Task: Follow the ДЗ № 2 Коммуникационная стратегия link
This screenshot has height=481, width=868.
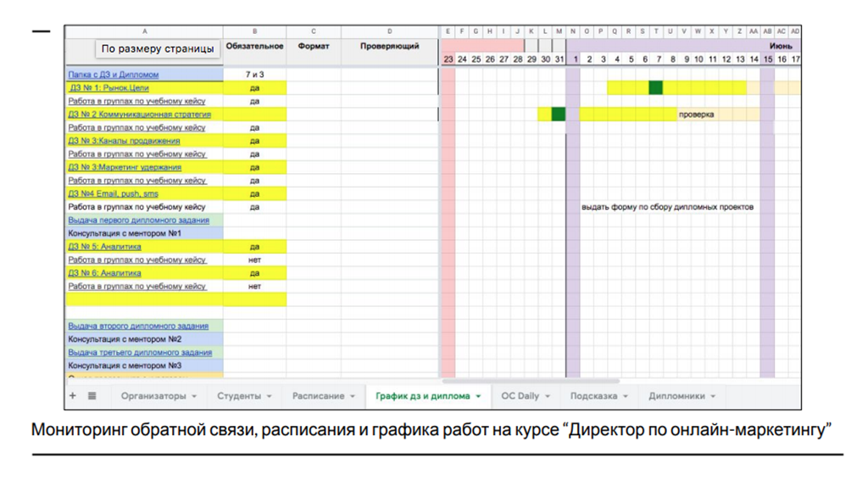Action: point(140,114)
